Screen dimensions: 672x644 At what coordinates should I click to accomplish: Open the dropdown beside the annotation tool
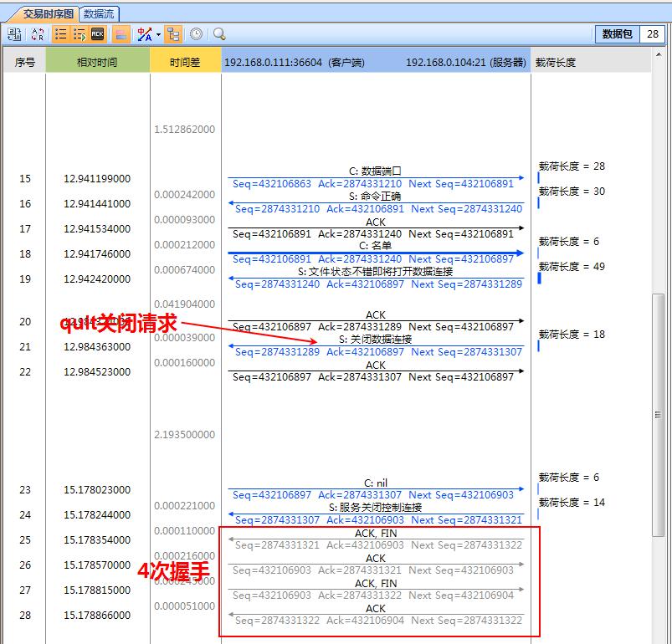coord(157,34)
